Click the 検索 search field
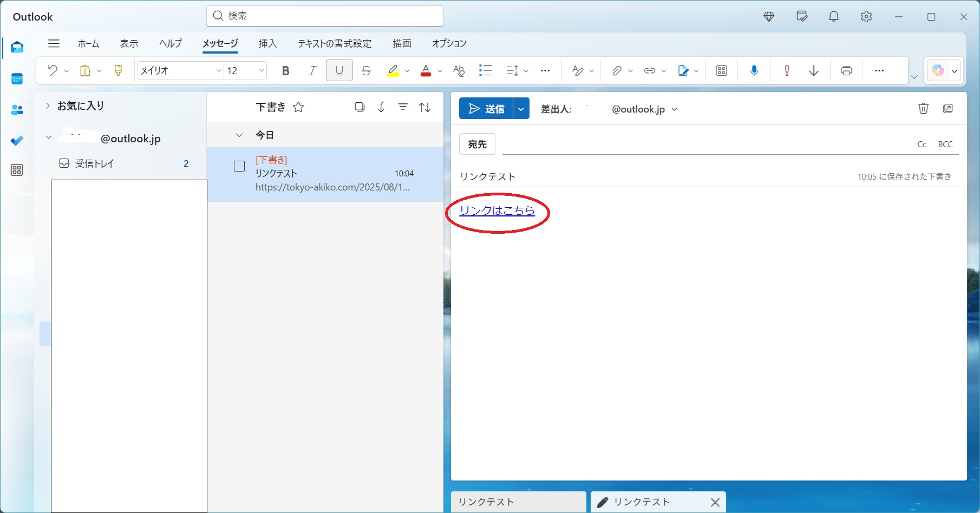Image resolution: width=980 pixels, height=513 pixels. [325, 16]
